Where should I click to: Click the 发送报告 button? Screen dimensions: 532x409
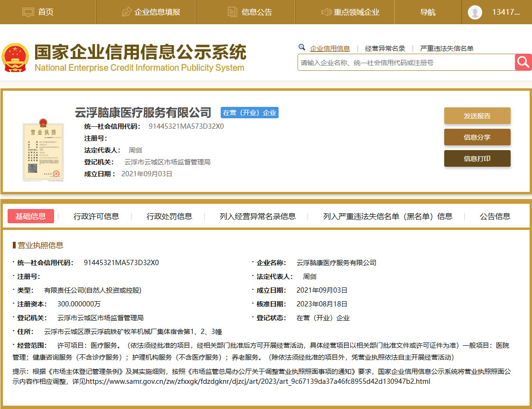pyautogui.click(x=477, y=115)
